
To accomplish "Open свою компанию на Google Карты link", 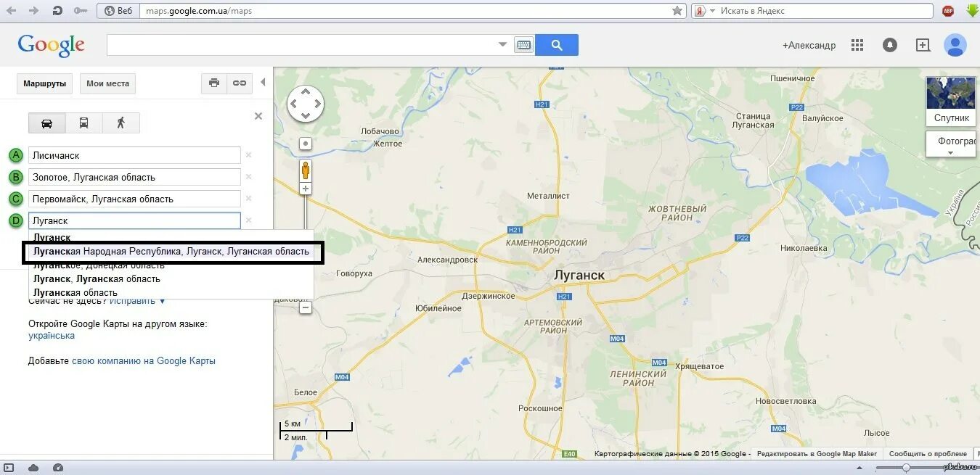I will click(144, 360).
